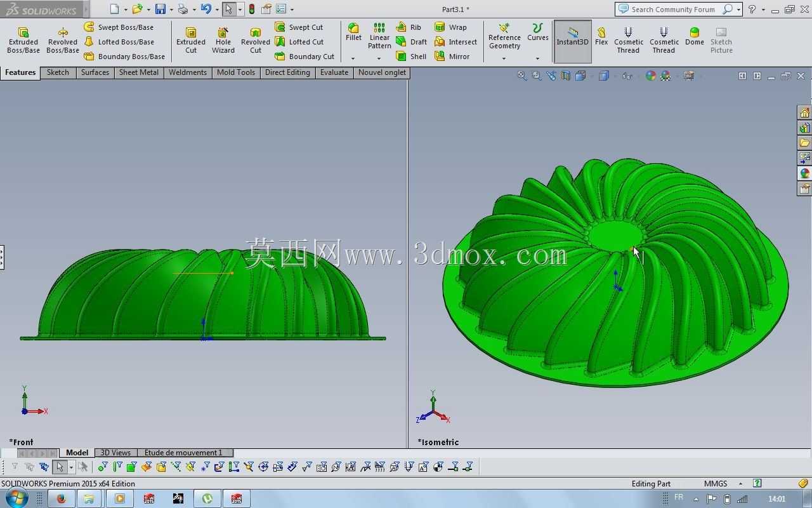The width and height of the screenshot is (812, 508).
Task: Toggle the Select arrow tool in top toolbar
Action: [x=228, y=9]
